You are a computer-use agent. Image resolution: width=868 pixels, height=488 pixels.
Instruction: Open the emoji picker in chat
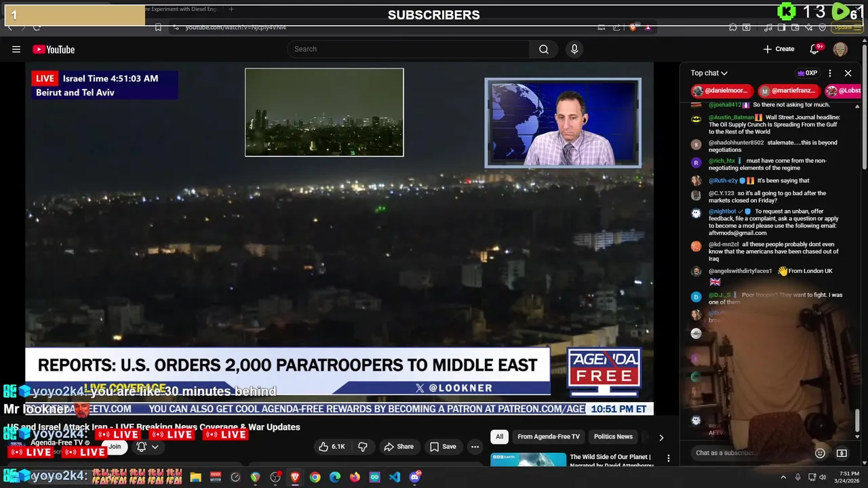click(x=820, y=453)
